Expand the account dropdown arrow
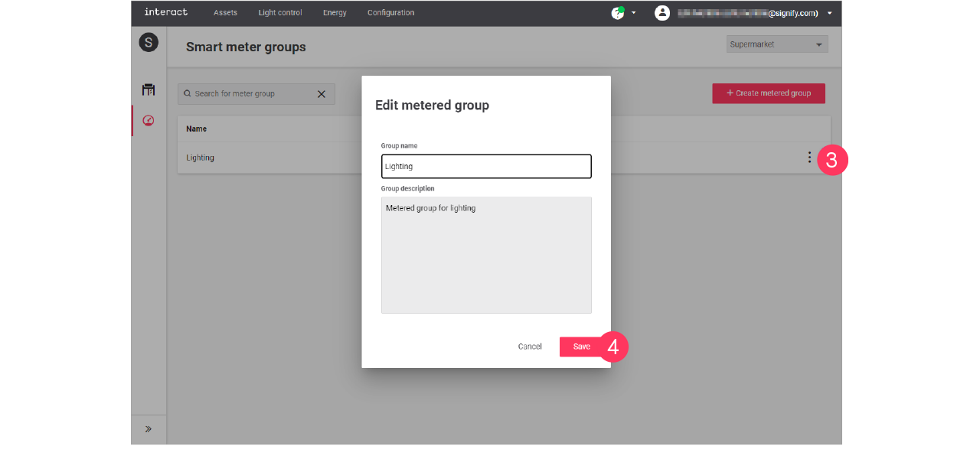Screen dimensions: 980x459 click(x=830, y=13)
